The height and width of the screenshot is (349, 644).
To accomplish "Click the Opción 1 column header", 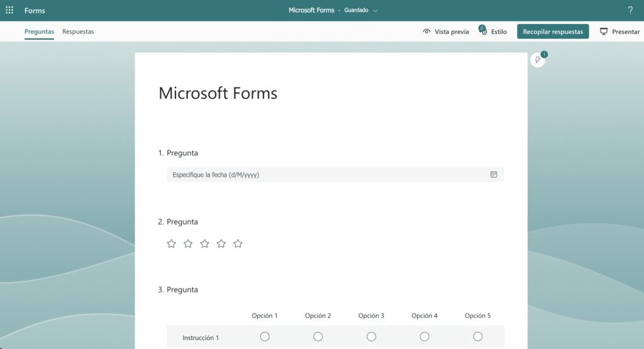I will click(x=265, y=316).
